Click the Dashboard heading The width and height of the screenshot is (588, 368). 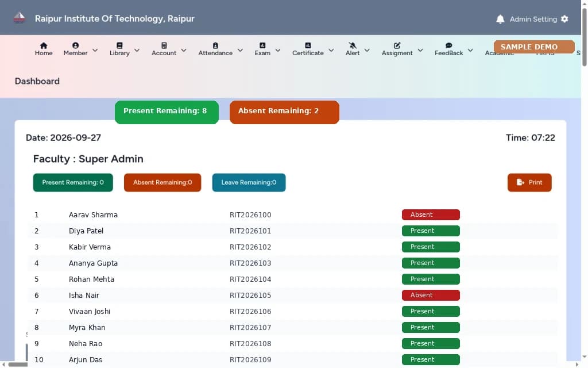[37, 81]
